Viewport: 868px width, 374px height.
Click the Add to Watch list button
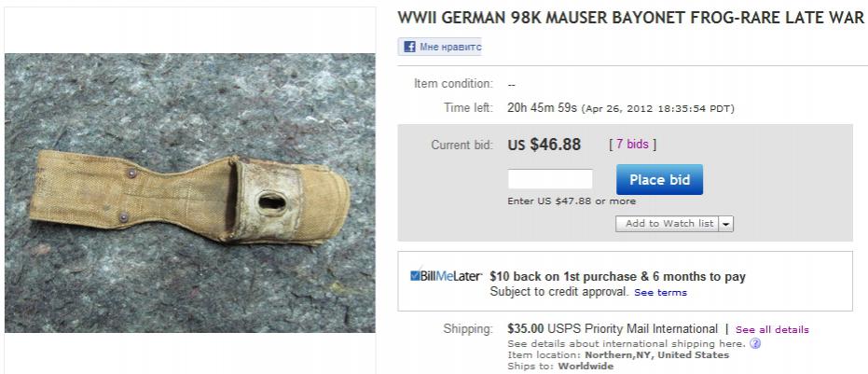point(668,224)
